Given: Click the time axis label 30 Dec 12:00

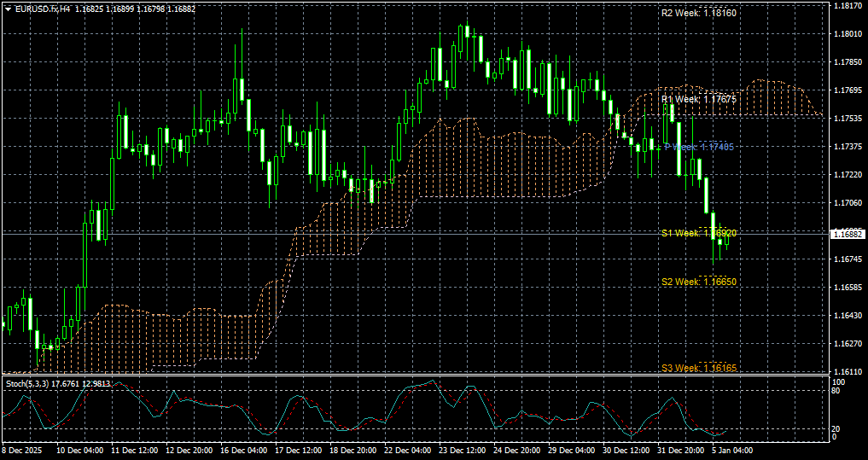Looking at the screenshot, I should [626, 451].
